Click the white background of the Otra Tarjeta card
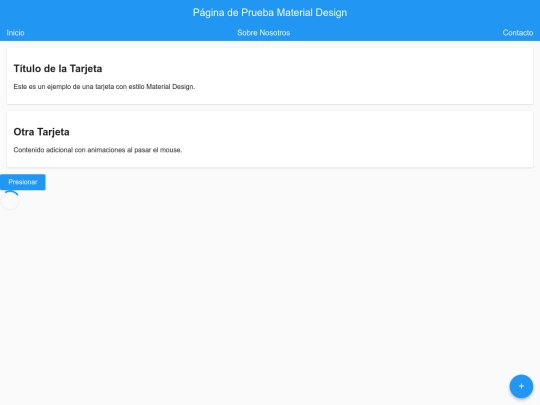 [x=344, y=139]
